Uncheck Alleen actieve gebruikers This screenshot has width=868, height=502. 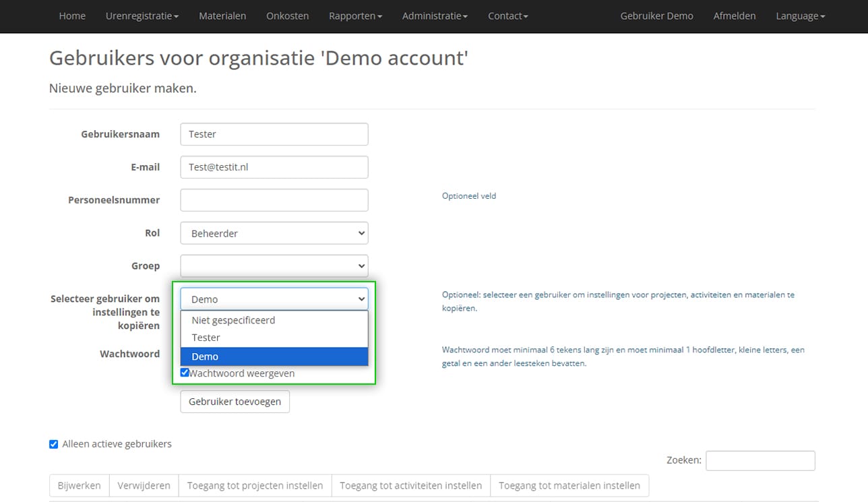pos(54,444)
